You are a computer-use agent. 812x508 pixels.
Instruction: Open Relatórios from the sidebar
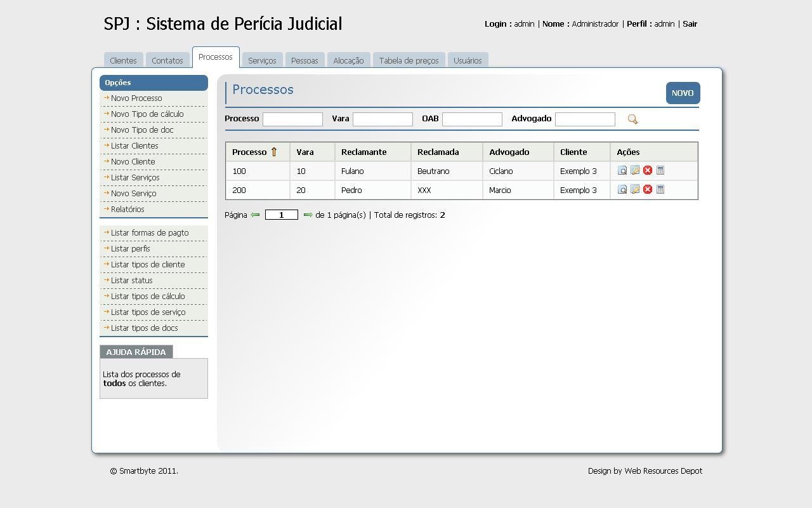tap(127, 209)
